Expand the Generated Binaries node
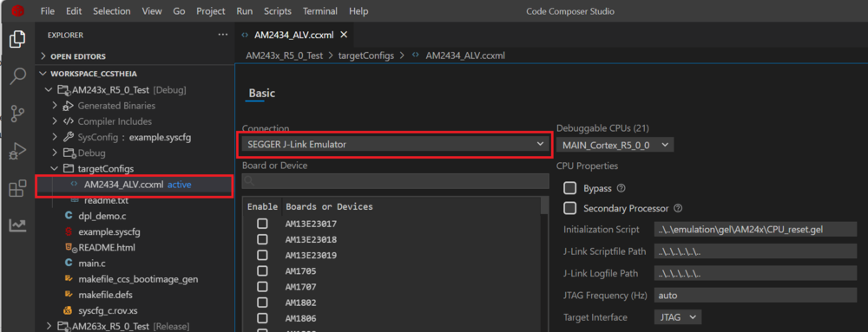Viewport: 868px width, 332px height. (x=55, y=106)
